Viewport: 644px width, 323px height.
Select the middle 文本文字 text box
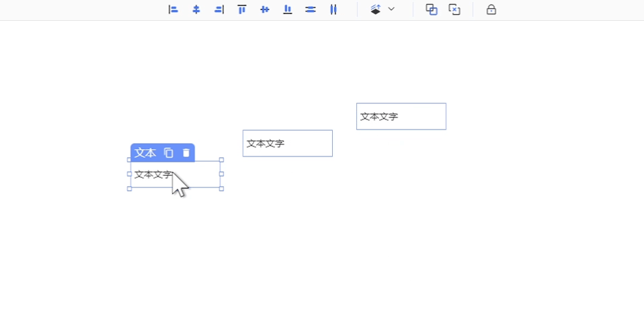(x=287, y=143)
